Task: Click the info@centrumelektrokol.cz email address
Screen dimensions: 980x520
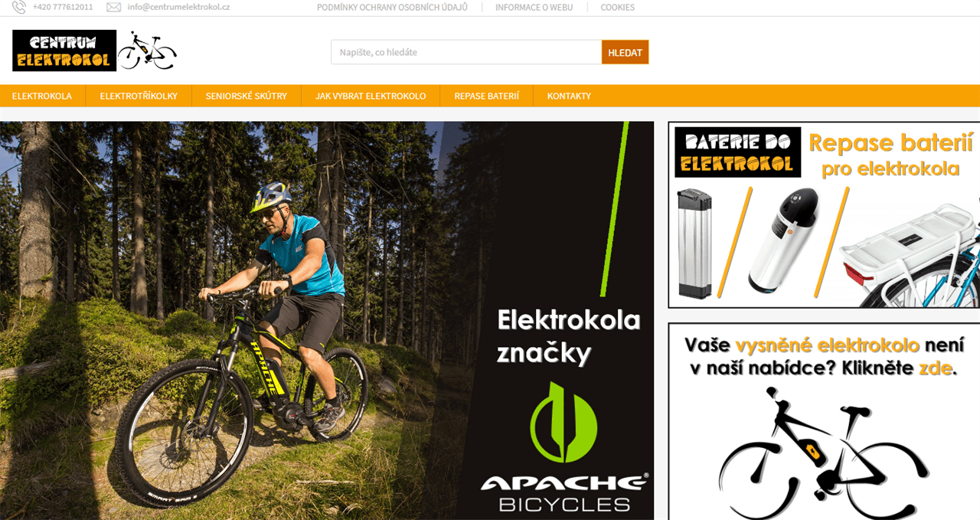Action: [178, 7]
